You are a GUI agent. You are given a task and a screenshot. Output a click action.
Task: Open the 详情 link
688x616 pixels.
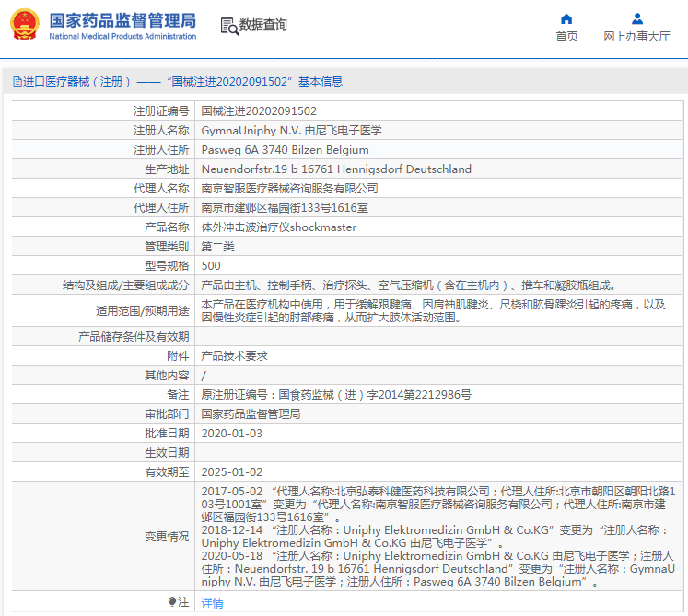point(212,603)
